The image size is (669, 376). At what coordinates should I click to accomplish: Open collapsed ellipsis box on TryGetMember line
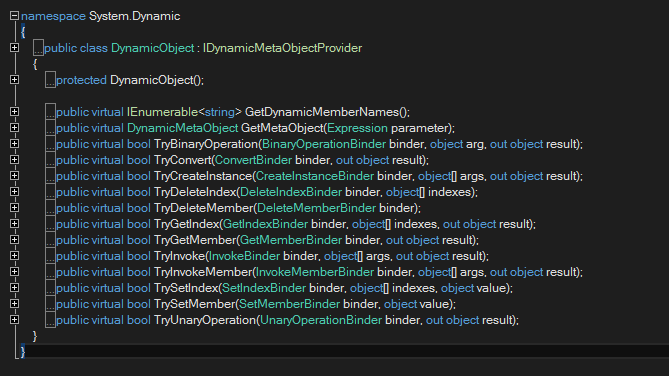click(x=50, y=240)
